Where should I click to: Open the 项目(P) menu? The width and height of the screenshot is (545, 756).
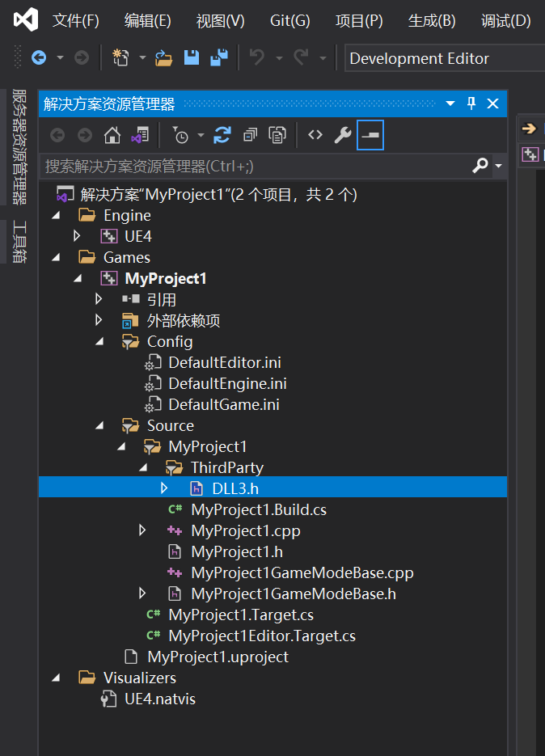click(359, 20)
